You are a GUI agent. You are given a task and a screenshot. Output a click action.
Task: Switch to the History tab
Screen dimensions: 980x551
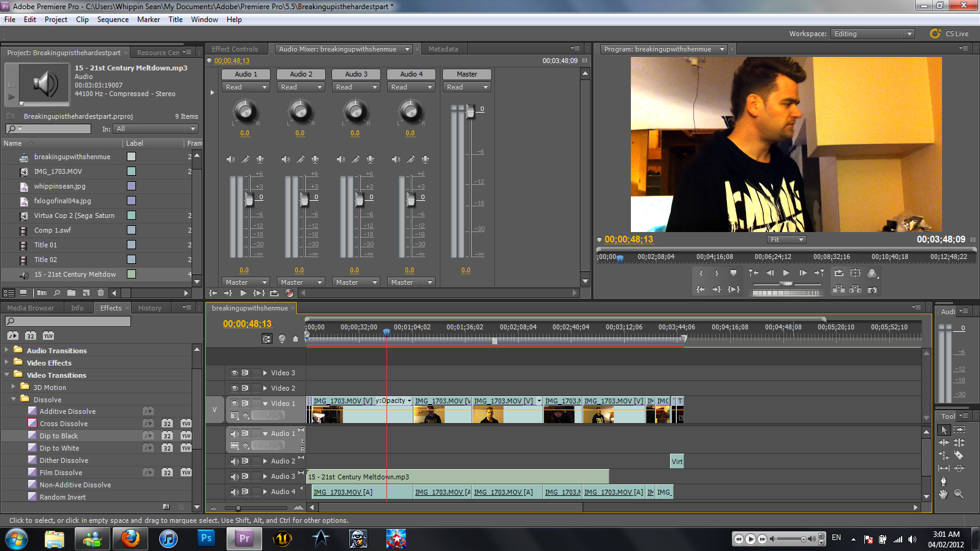[149, 308]
